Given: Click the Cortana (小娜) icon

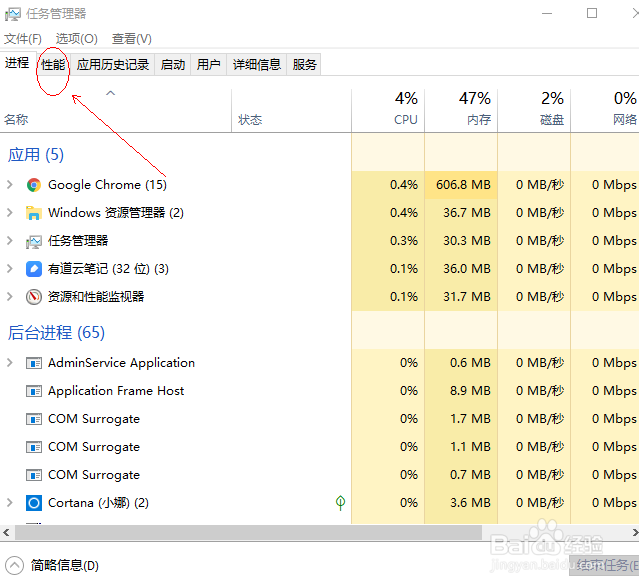Looking at the screenshot, I should (34, 503).
